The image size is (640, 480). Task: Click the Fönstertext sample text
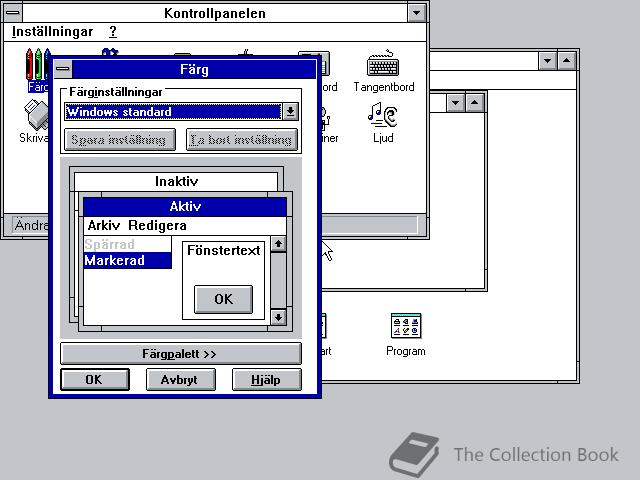click(x=223, y=250)
